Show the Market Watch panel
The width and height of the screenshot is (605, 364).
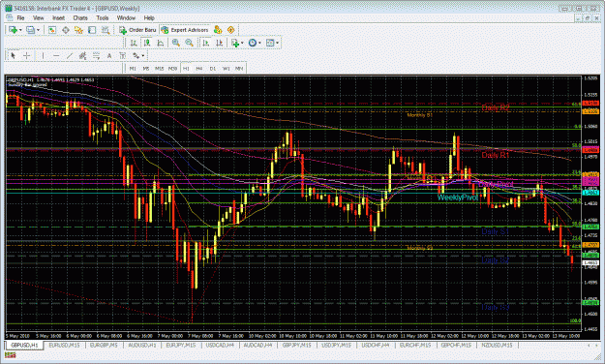[52, 30]
